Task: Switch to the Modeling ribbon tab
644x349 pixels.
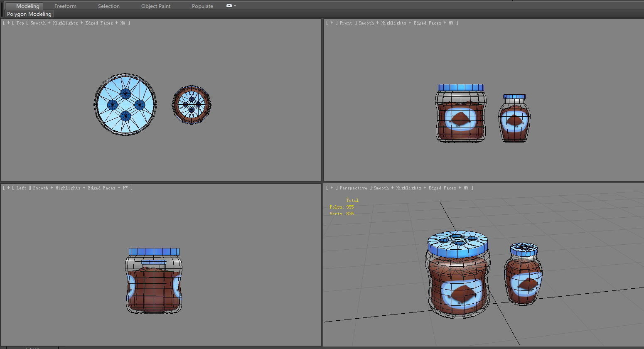Action: (x=24, y=6)
